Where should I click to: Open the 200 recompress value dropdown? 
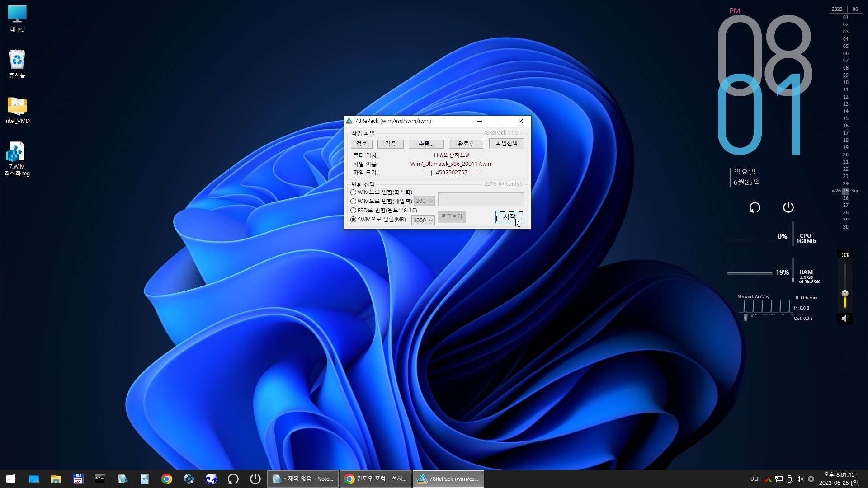pyautogui.click(x=425, y=201)
